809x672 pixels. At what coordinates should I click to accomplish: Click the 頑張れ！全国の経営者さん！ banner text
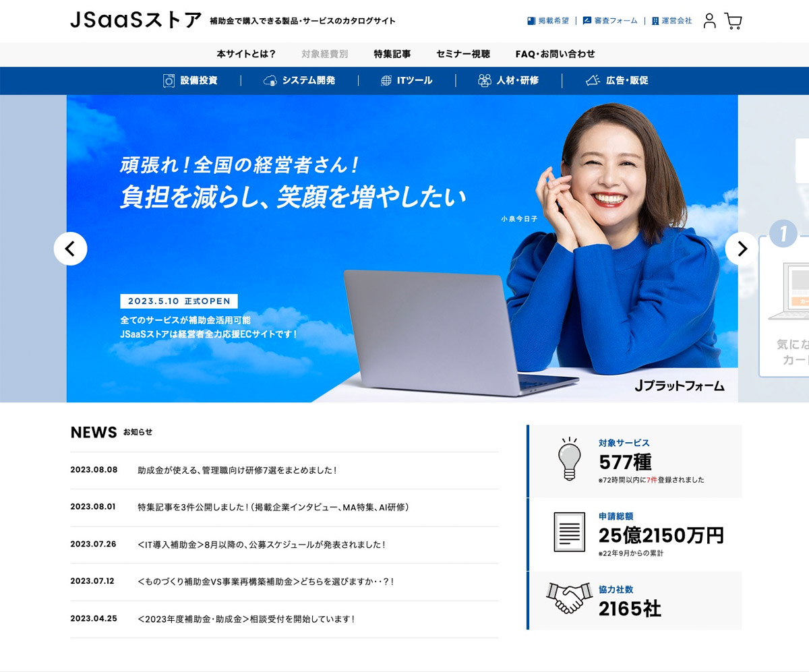point(239,164)
